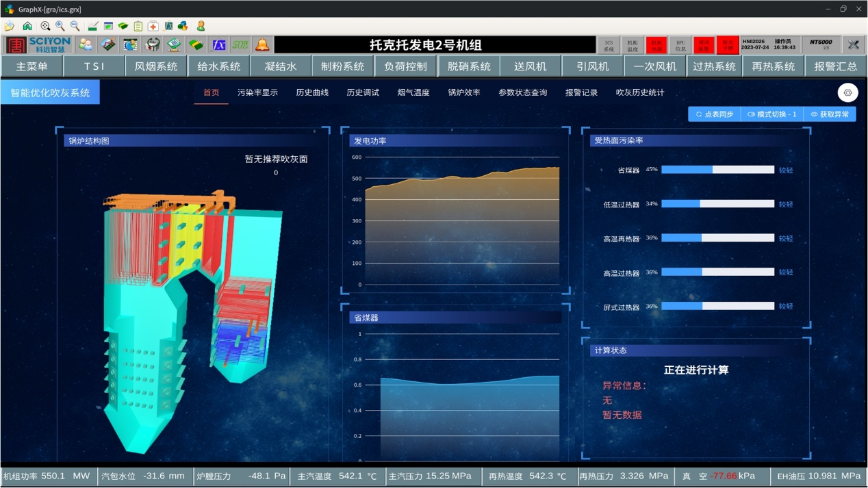Click the 点表同步 sync button
The image size is (868, 488).
[x=715, y=114]
